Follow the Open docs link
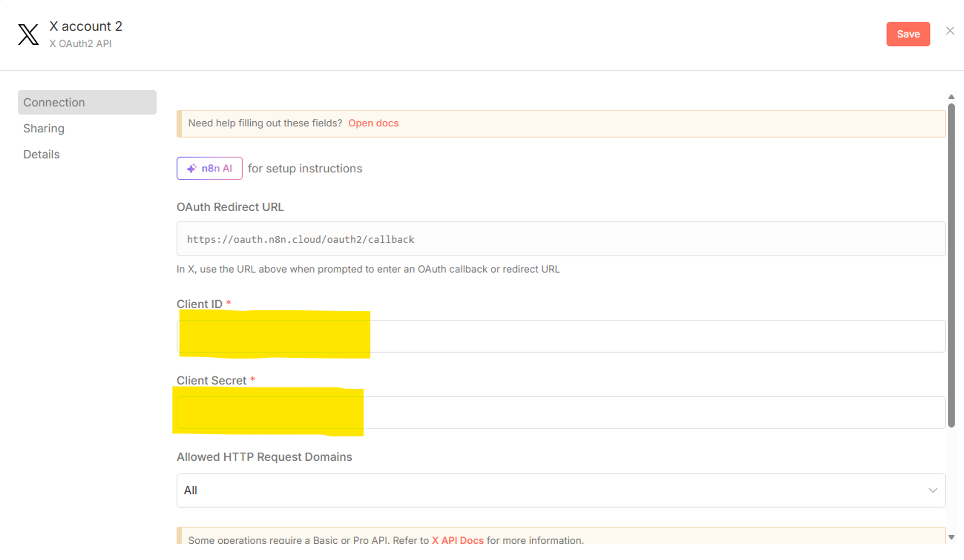The height and width of the screenshot is (560, 964). [x=373, y=123]
